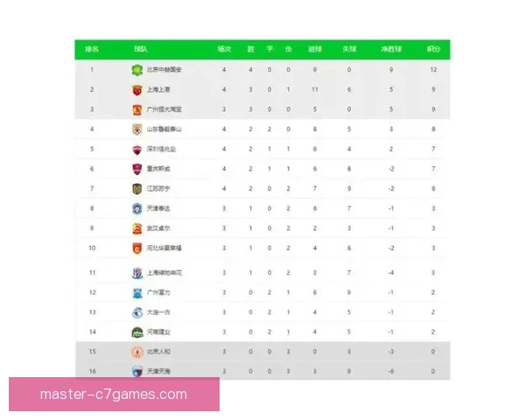Click the 江苏苏宁 team badge
The image size is (525, 420).
tap(136, 189)
